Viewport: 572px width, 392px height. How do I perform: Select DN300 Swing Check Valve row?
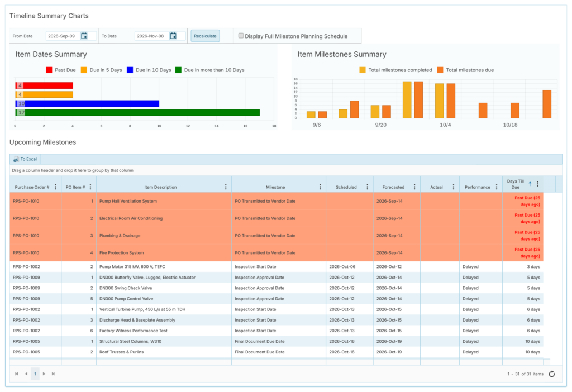click(x=277, y=288)
